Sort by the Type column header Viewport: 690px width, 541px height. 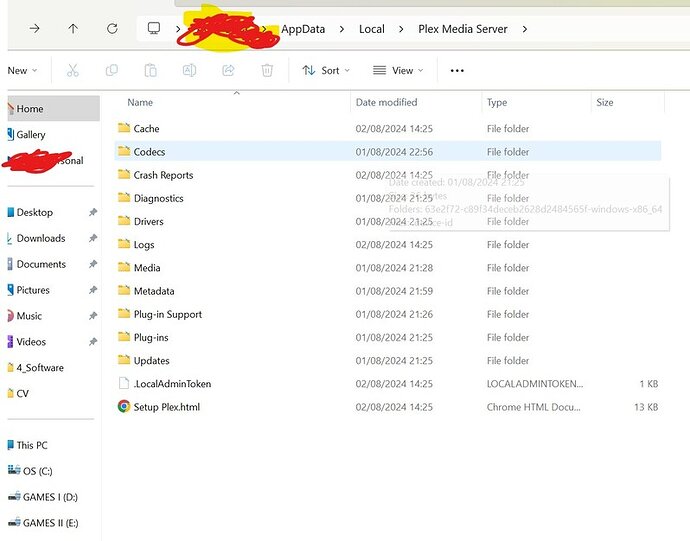[x=497, y=102]
